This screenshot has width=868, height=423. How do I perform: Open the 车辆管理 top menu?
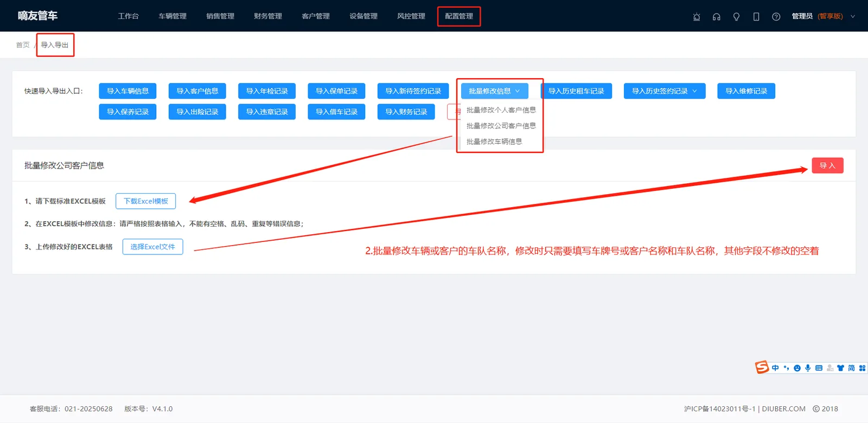(173, 16)
